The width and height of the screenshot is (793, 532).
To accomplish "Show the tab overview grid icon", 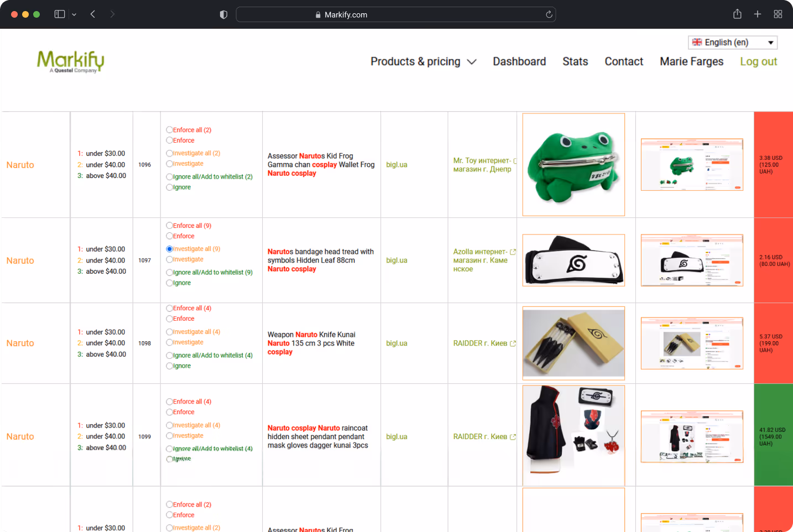I will click(778, 14).
